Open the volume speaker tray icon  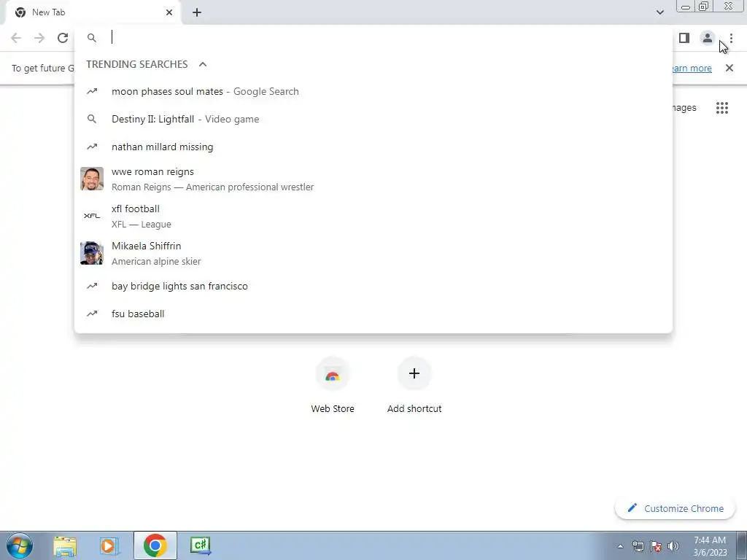point(673,547)
